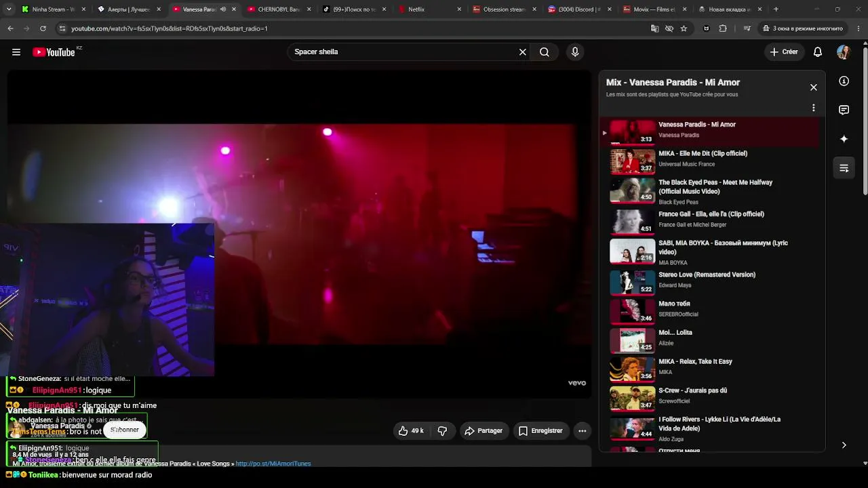
Task: Reload the YouTube page
Action: (x=43, y=28)
